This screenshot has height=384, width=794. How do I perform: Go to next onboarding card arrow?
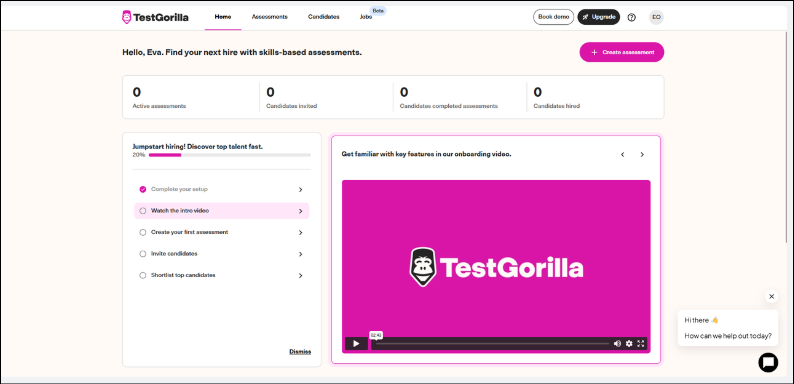coord(642,155)
